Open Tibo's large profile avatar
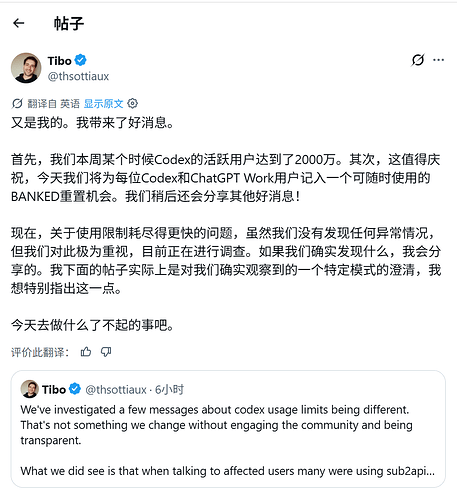457x500 pixels. click(26, 68)
